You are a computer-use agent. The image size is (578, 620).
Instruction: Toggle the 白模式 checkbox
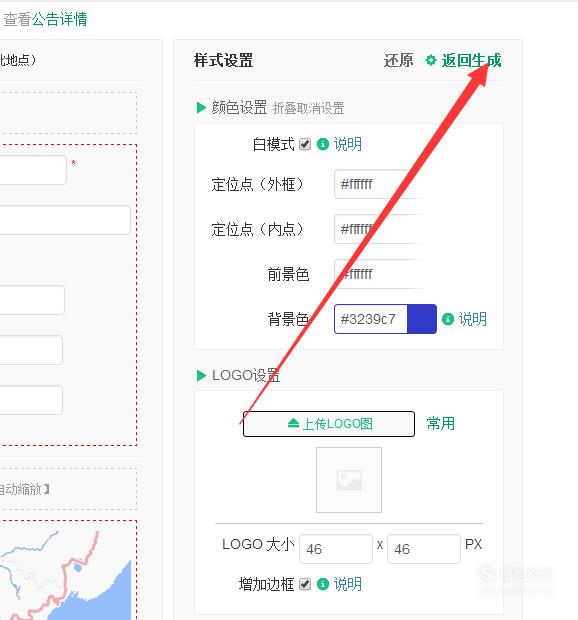[305, 144]
